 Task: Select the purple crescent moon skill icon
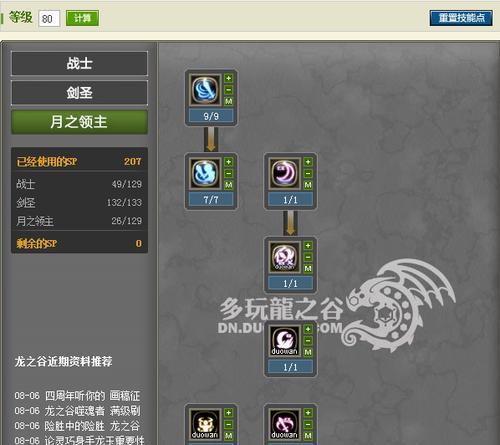284,173
